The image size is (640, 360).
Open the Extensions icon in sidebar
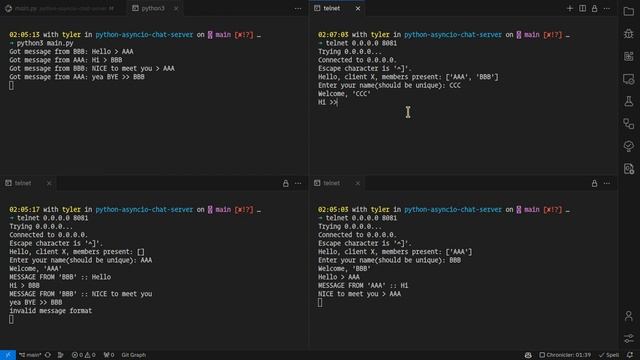click(629, 56)
